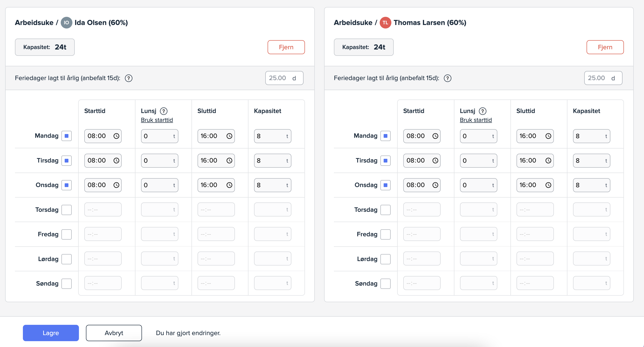The width and height of the screenshot is (644, 347).
Task: Click help icon beside Ida Olsen's Feriedager label
Action: [128, 78]
